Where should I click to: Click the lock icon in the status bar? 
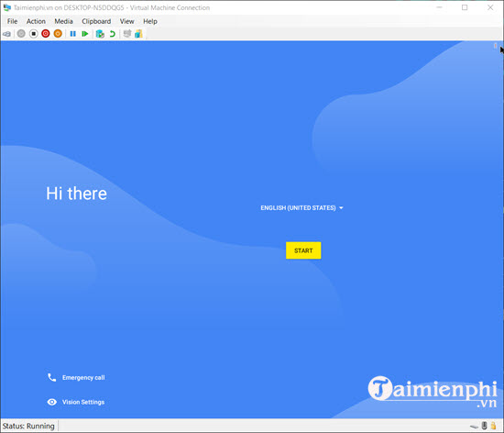pyautogui.click(x=494, y=426)
